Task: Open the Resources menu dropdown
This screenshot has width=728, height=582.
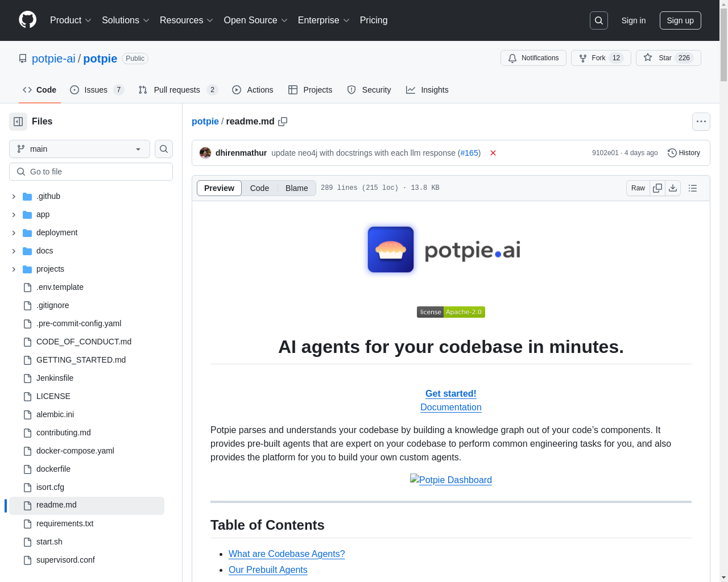Action: pyautogui.click(x=187, y=20)
